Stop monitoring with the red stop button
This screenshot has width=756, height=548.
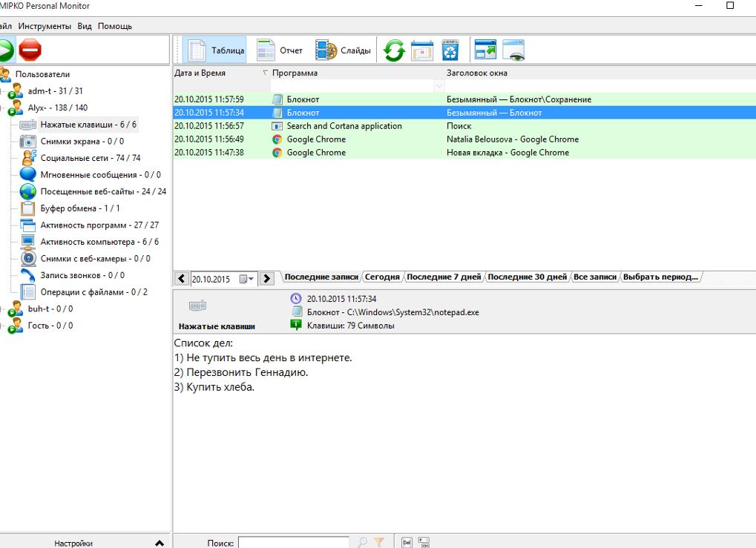[x=30, y=50]
